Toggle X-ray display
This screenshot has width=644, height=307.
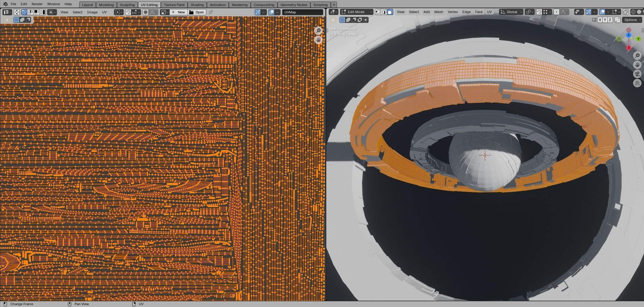click(x=625, y=12)
